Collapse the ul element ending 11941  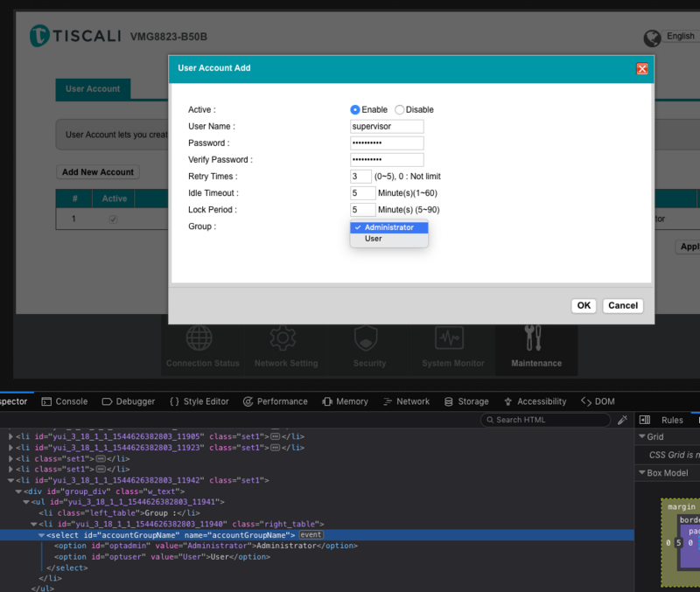(x=26, y=502)
